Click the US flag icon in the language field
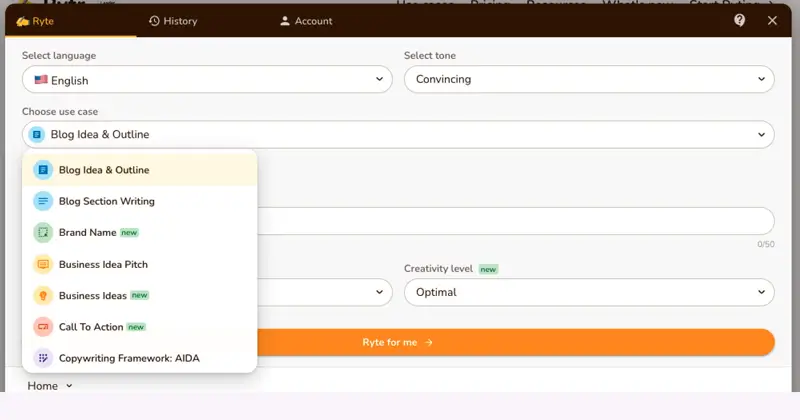Viewport: 800px width, 420px height. tap(41, 80)
